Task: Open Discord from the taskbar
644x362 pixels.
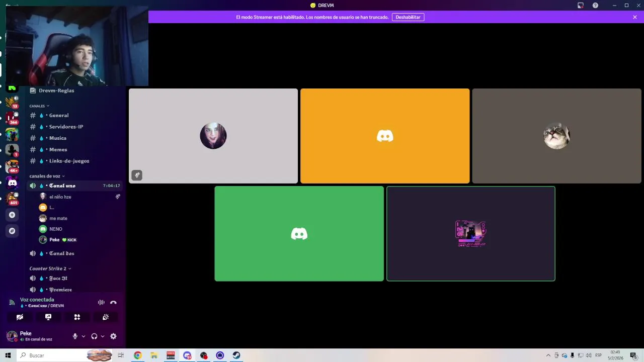Action: click(187, 355)
